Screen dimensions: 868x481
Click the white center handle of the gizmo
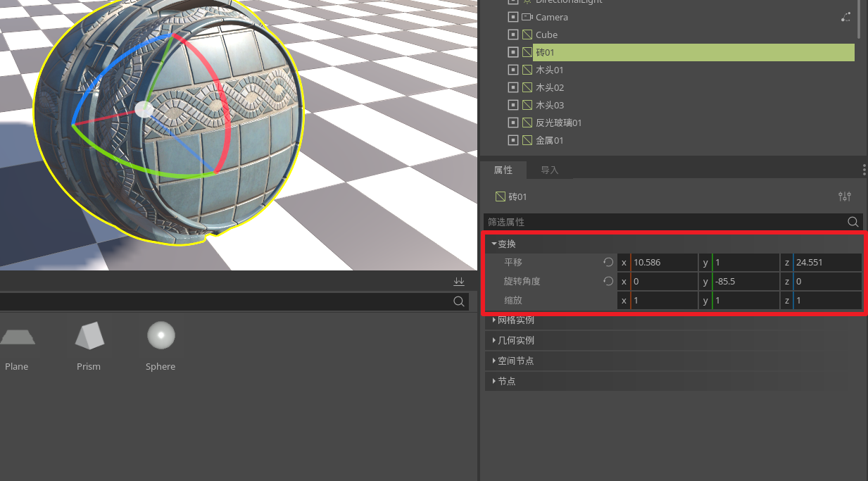144,109
